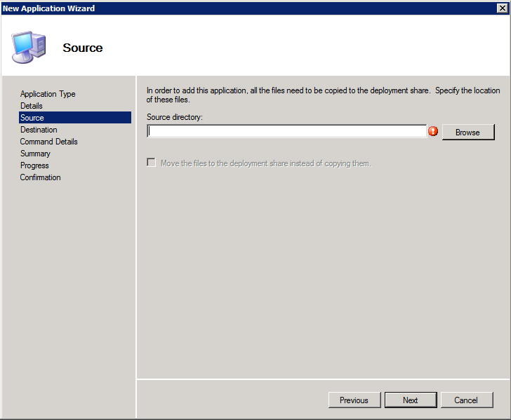Click the 'New Application Wizard' title text
The image size is (511, 420).
click(x=48, y=8)
